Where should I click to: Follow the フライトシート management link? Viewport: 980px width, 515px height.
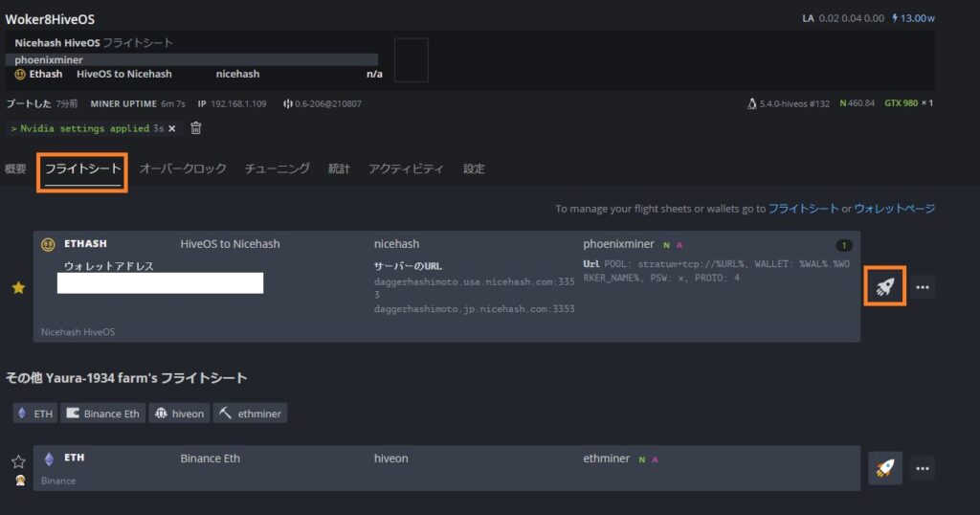click(x=803, y=208)
